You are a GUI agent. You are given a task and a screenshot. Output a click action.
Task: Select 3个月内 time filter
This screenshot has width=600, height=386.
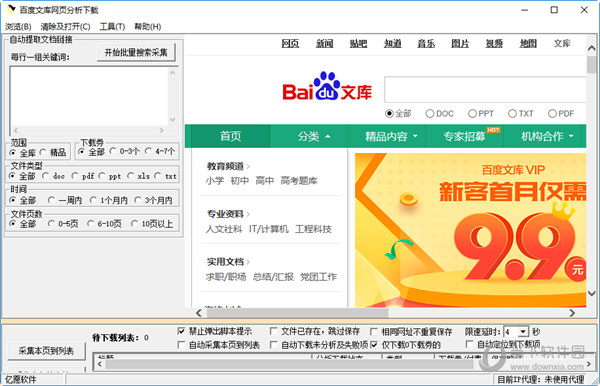click(x=138, y=200)
